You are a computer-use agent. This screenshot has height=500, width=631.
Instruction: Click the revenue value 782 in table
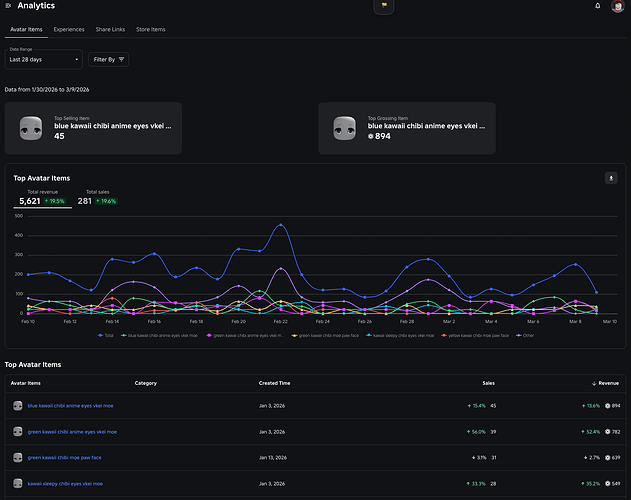click(x=616, y=432)
